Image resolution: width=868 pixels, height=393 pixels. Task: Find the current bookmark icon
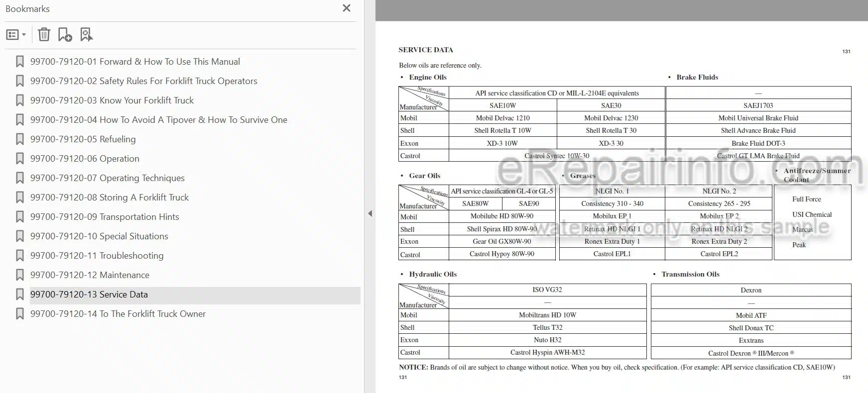(x=86, y=34)
